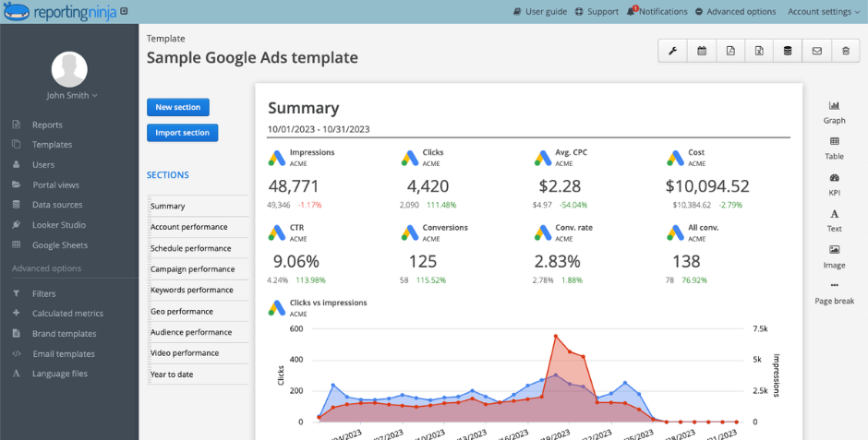Screen dimensions: 868x440
Task: Select the Account performance section
Action: click(199, 227)
